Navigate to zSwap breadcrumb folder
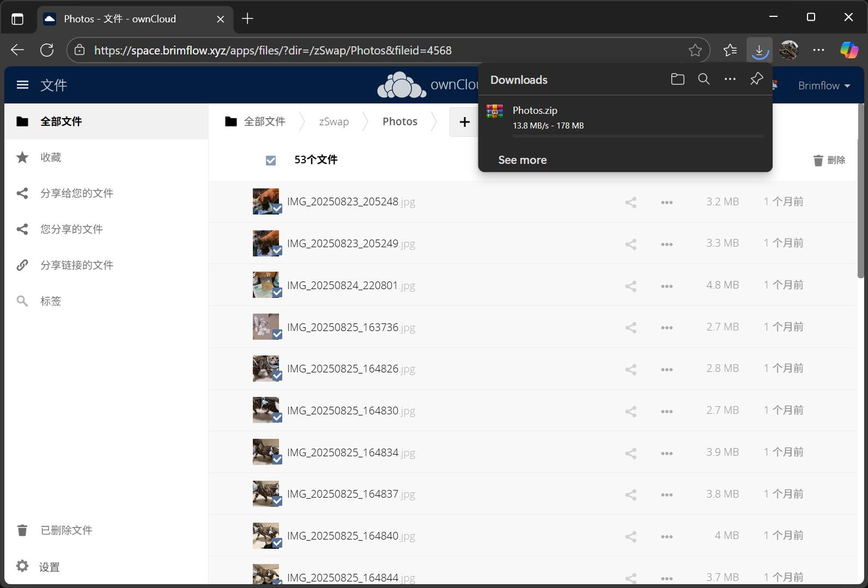 333,122
